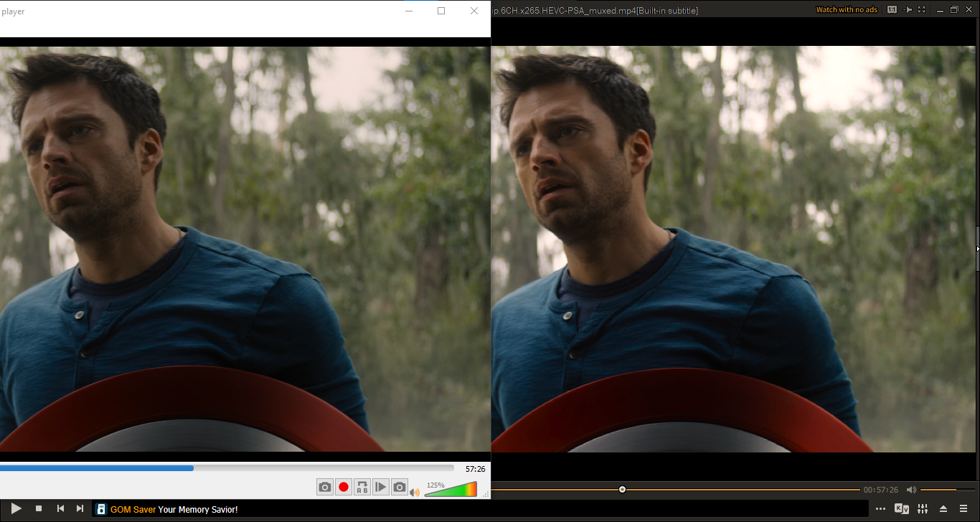Image resolution: width=980 pixels, height=522 pixels.
Task: Click the 'Watch with no ads' link
Action: (847, 10)
